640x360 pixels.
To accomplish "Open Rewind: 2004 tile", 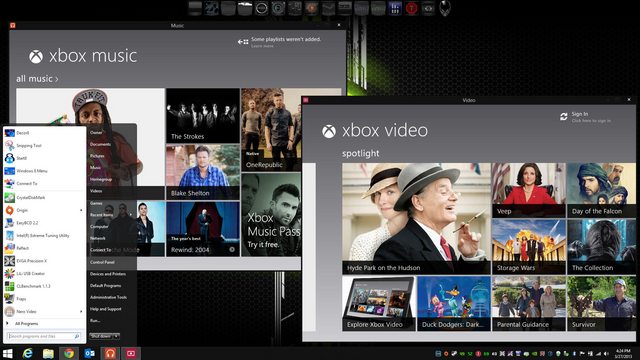I will point(203,229).
